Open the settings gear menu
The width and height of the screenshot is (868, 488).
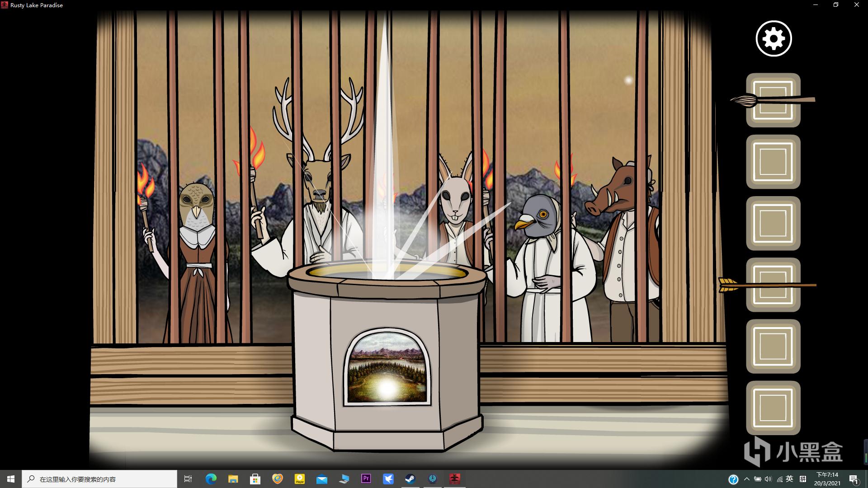[x=774, y=39]
